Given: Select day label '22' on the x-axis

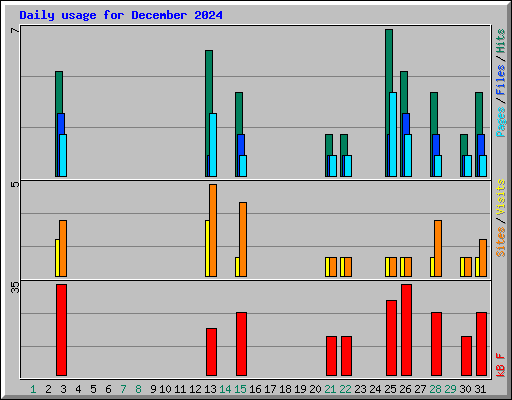Looking at the screenshot, I should pos(345,389).
